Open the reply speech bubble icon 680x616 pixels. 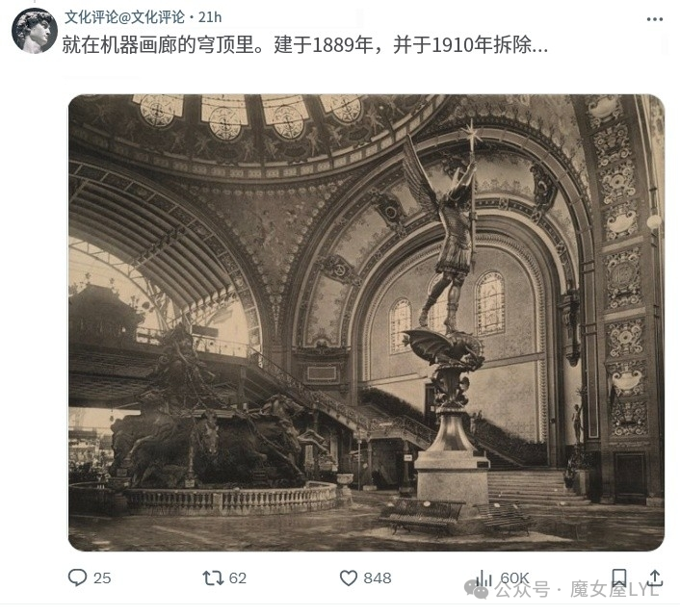[78, 577]
